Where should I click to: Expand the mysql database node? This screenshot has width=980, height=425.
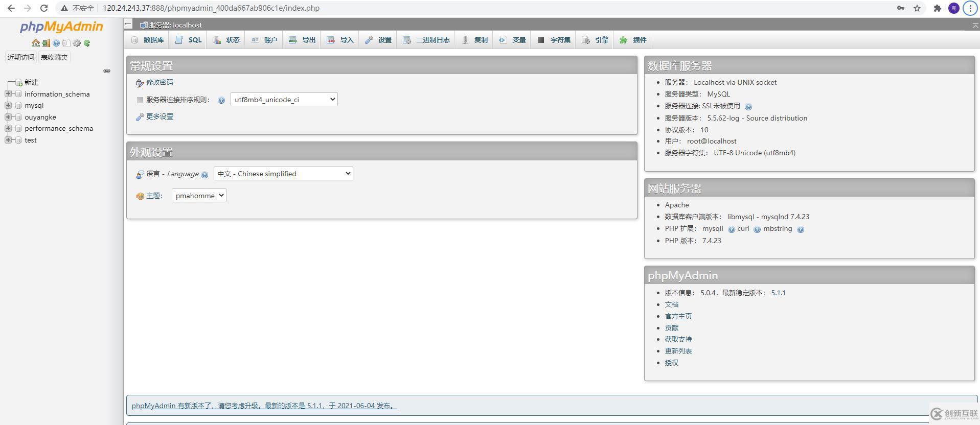[8, 105]
